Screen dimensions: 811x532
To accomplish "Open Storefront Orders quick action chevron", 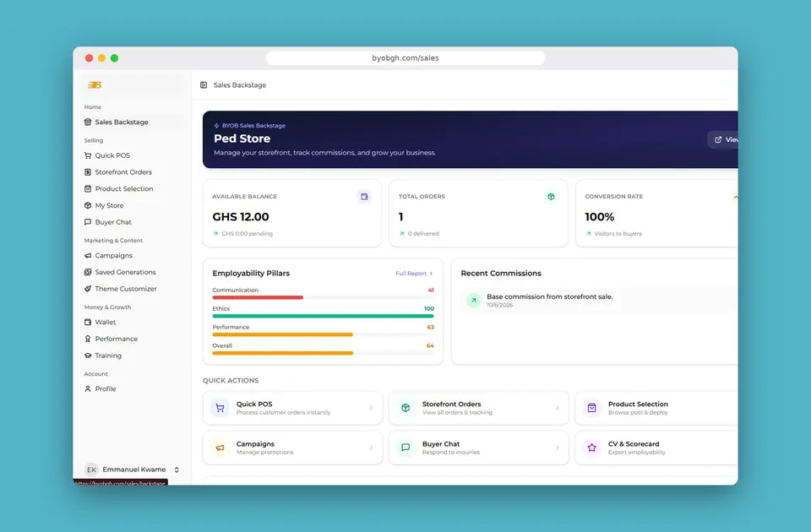I will click(557, 408).
